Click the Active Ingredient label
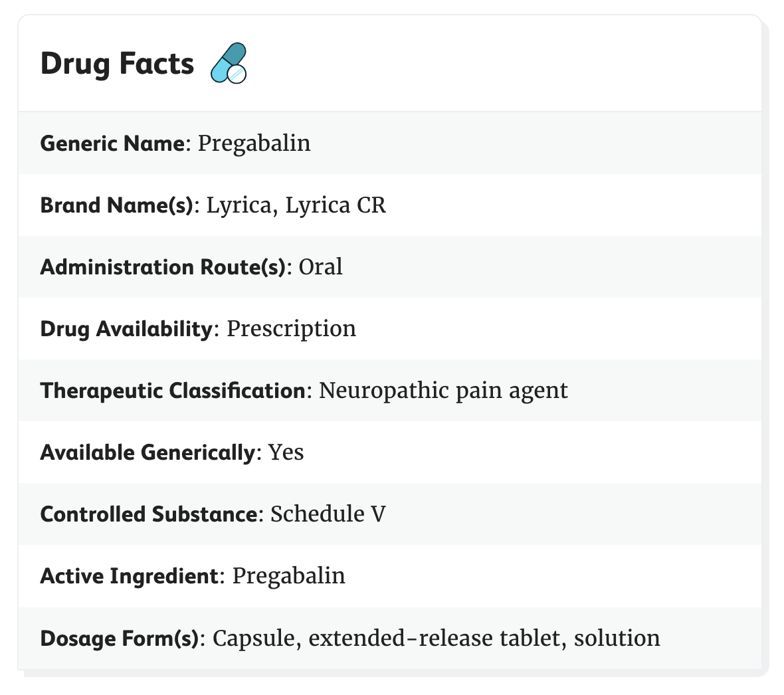Screen dimensions: 784x695 tap(130, 576)
